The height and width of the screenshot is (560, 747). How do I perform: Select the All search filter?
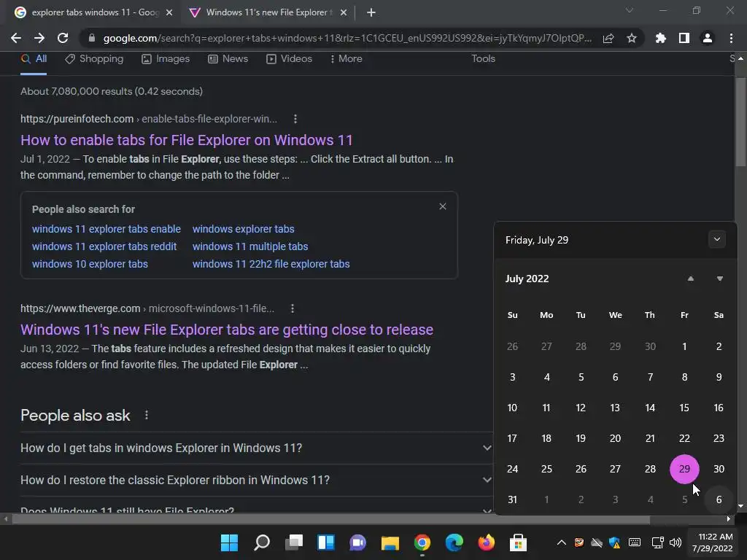(34, 59)
